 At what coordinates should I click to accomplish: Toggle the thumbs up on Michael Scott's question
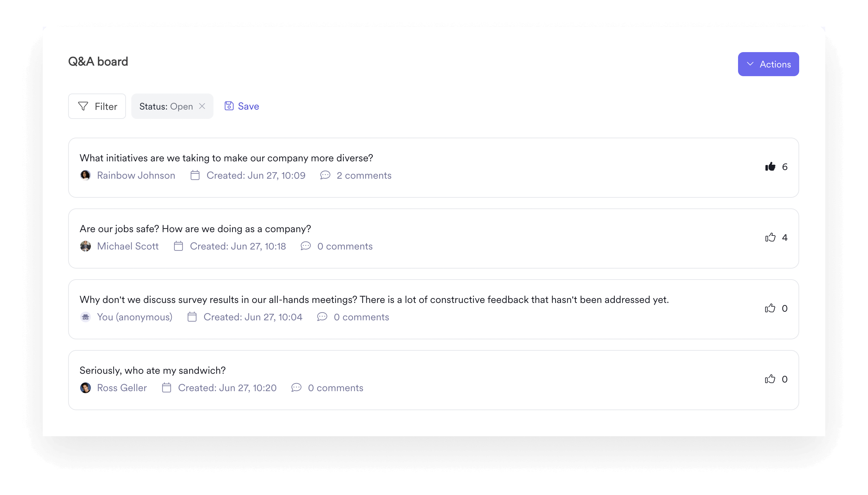770,237
